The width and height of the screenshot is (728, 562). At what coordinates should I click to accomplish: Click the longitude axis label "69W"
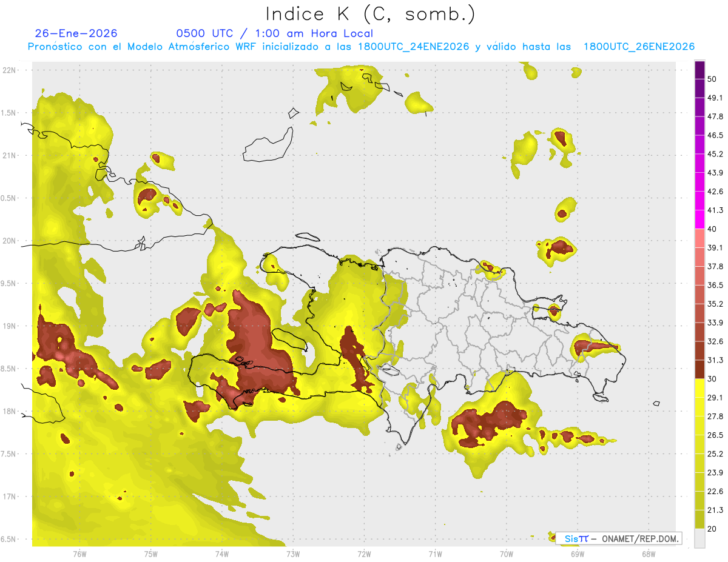(x=578, y=554)
